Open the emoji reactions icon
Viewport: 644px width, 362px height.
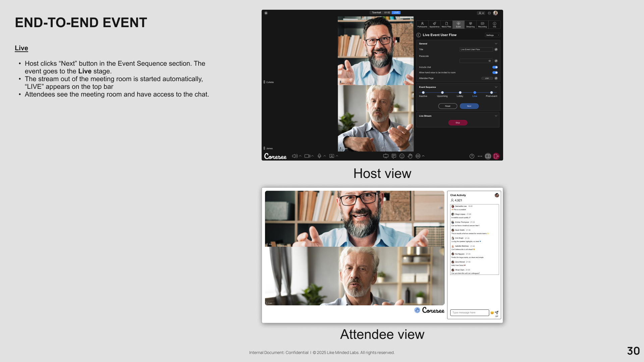click(402, 156)
